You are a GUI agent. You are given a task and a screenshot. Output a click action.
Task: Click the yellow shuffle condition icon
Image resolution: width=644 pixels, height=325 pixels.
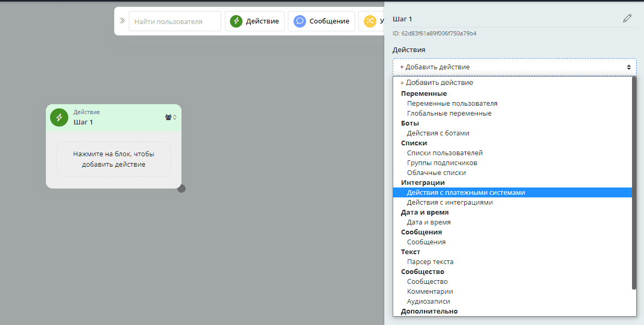370,21
